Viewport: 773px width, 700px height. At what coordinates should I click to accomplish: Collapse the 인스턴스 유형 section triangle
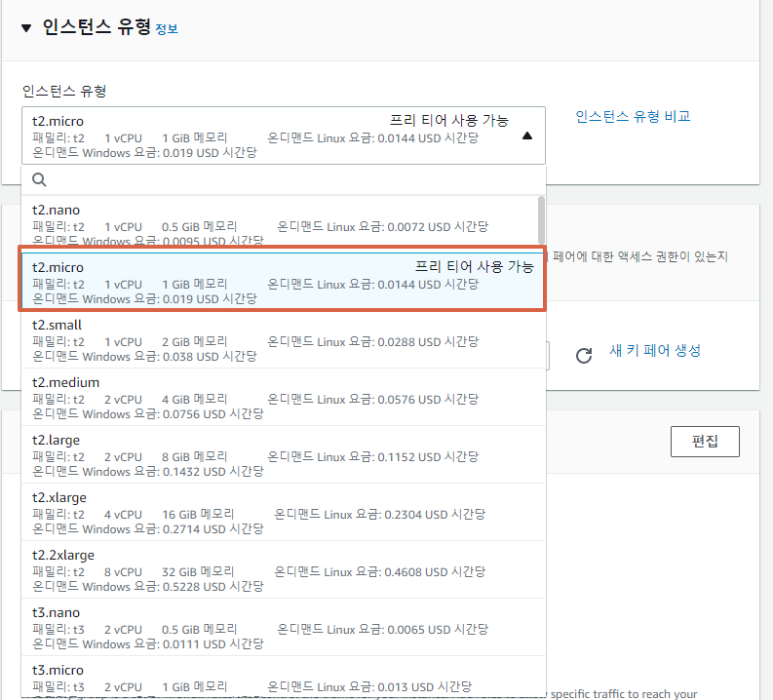pyautogui.click(x=26, y=28)
